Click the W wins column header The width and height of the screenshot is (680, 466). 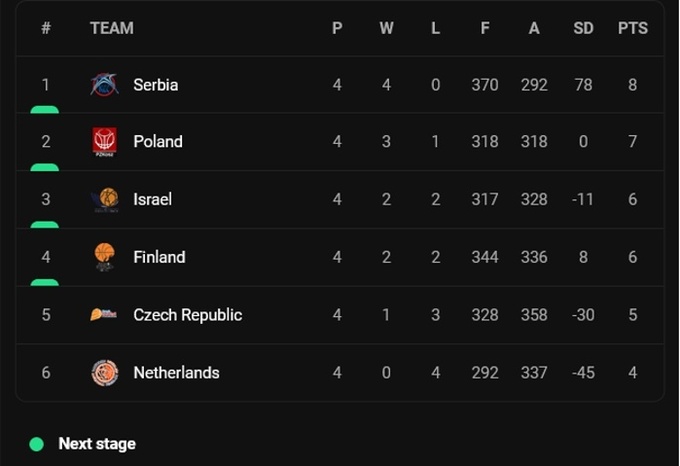pyautogui.click(x=386, y=28)
